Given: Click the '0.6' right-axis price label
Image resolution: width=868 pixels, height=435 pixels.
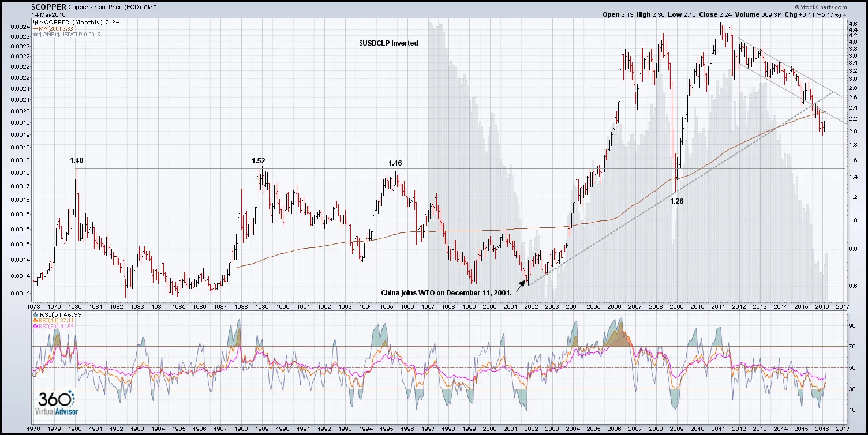Looking at the screenshot, I should (853, 286).
